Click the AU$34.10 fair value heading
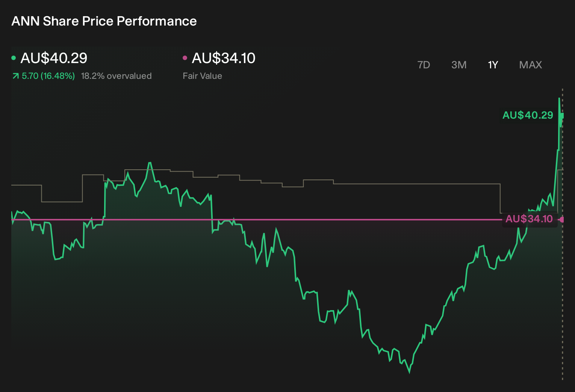The height and width of the screenshot is (392, 575). click(224, 58)
